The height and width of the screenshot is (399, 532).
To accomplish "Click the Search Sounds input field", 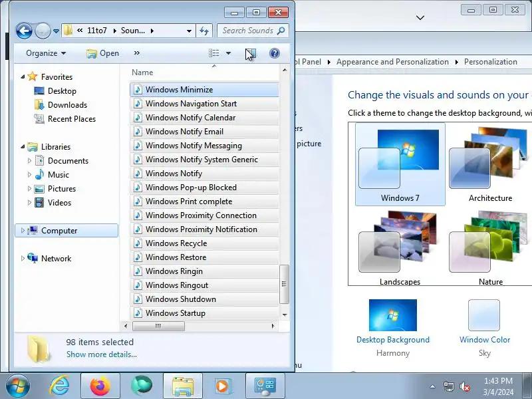I will click(x=253, y=31).
